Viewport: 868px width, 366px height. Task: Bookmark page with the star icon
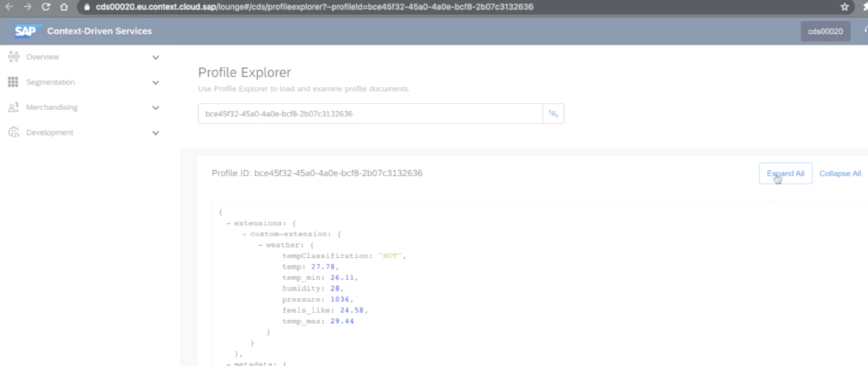[x=844, y=7]
